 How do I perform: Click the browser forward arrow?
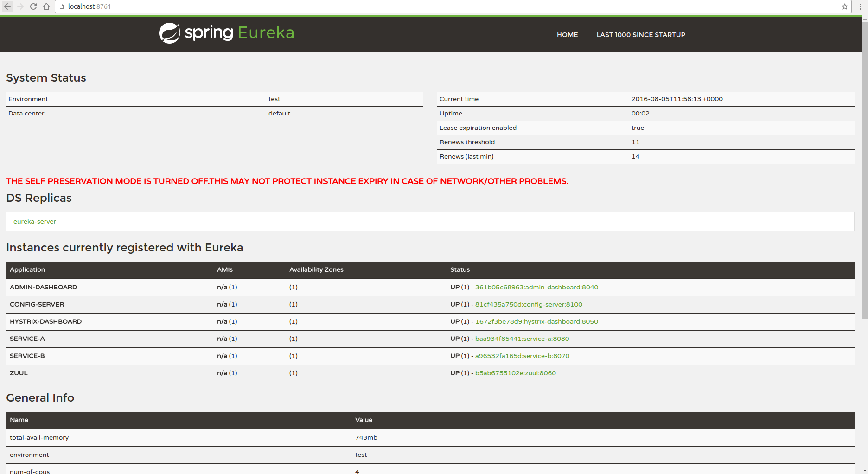pyautogui.click(x=20, y=6)
